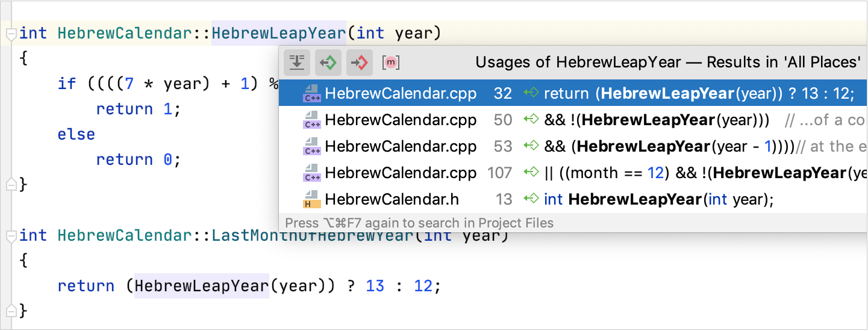Image resolution: width=868 pixels, height=331 pixels.
Task: Click the usage arrow icon beside the header declaration
Action: point(531,199)
